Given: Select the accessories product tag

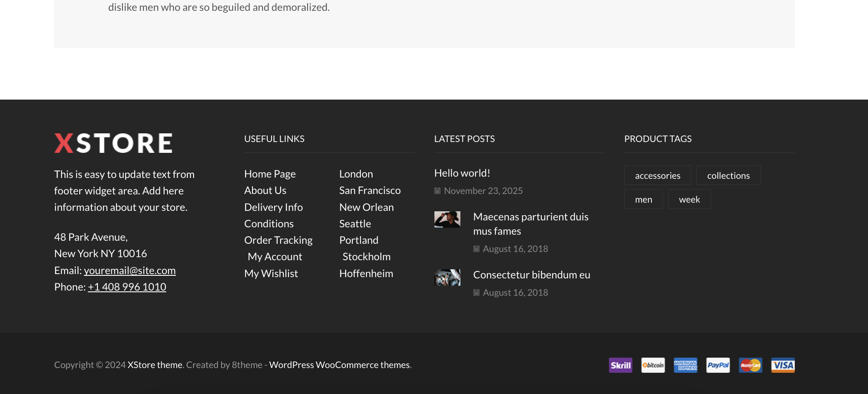Looking at the screenshot, I should pos(657,175).
